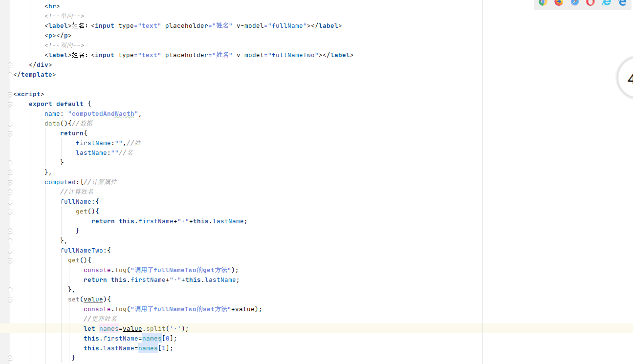Click return statement inside fullNameTwo get()
This screenshot has height=364, width=633.
(x=162, y=279)
